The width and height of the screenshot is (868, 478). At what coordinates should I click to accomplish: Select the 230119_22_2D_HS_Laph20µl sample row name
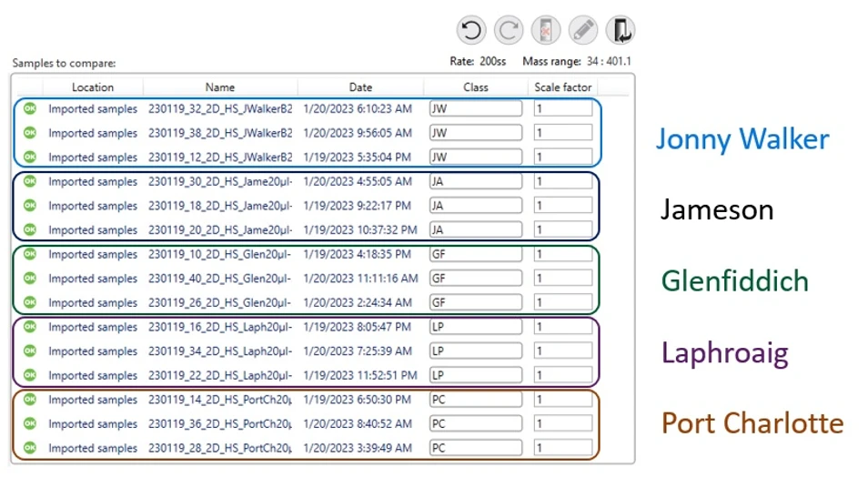point(220,375)
